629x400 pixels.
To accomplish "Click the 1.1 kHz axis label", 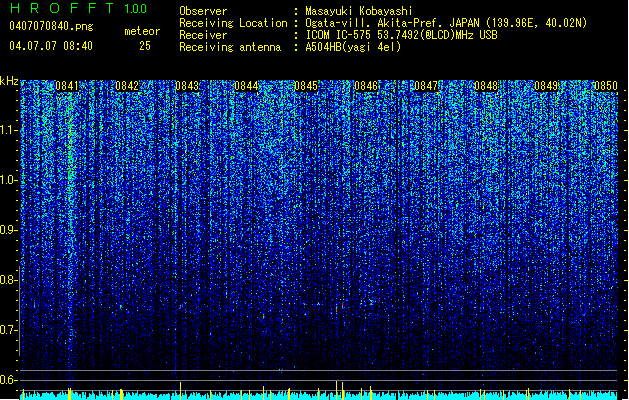I will pyautogui.click(x=8, y=130).
